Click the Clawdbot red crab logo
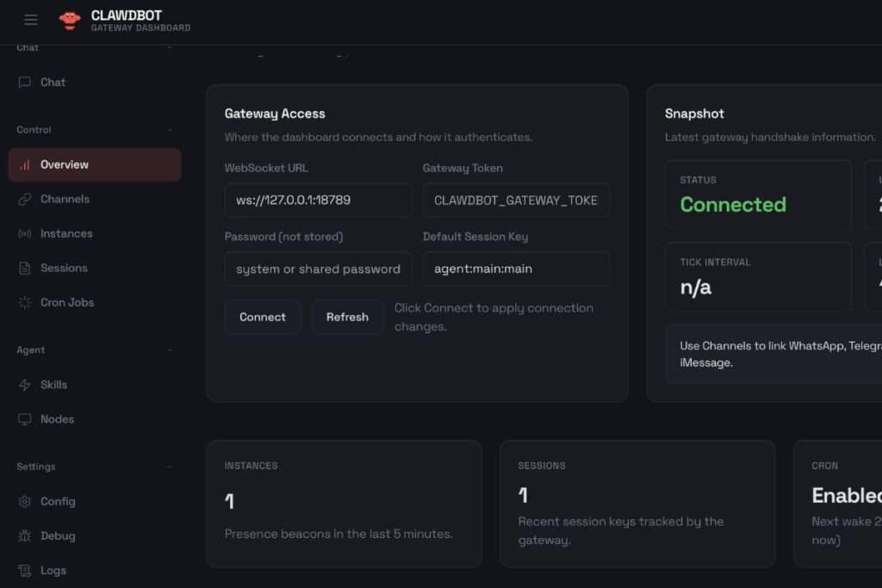This screenshot has width=882, height=588. coord(70,20)
